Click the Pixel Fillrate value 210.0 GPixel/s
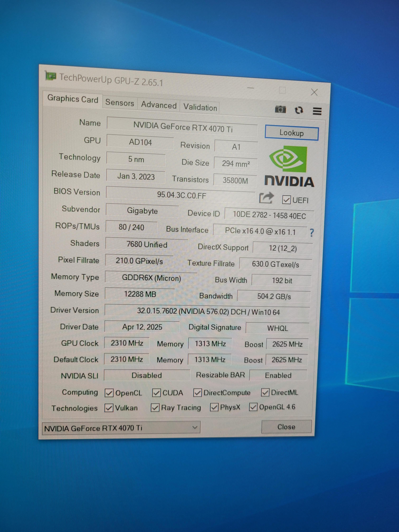This screenshot has height=532, width=399. coord(139,261)
